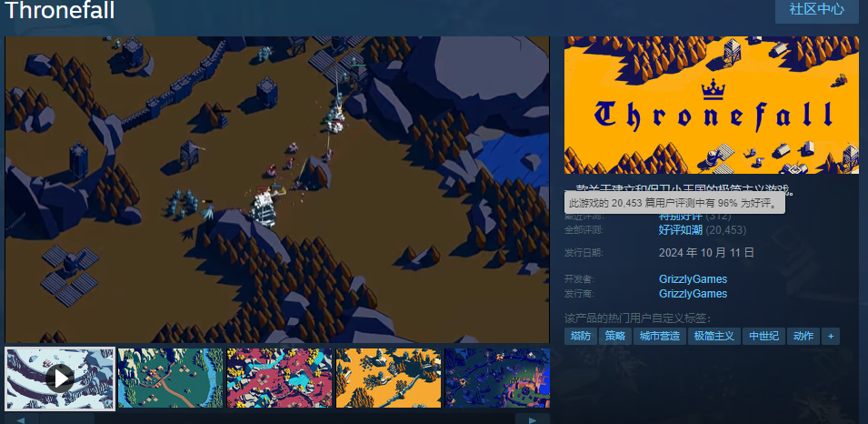868x424 pixels.
Task: Click the release date 2024 年 10 月 11 日
Action: pyautogui.click(x=706, y=253)
